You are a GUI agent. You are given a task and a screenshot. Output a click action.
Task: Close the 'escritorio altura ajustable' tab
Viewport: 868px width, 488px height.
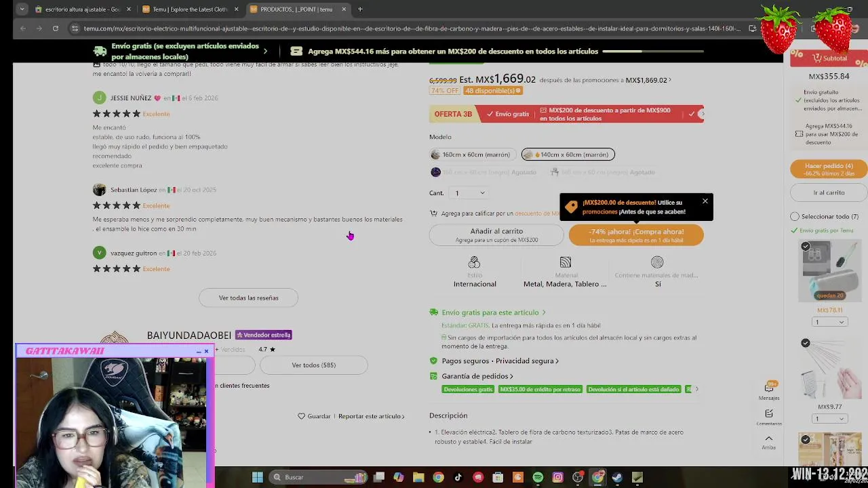pos(129,9)
